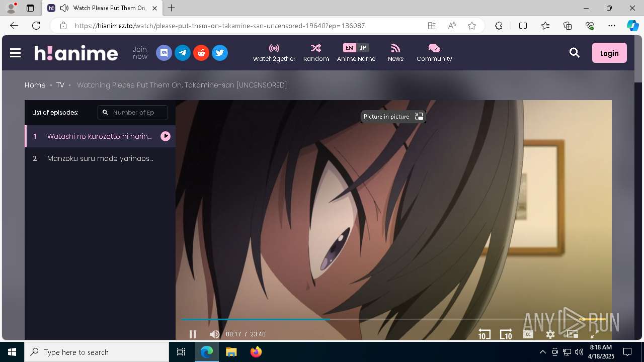Image resolution: width=644 pixels, height=362 pixels.
Task: Open the browser app-available icon in address bar
Action: coord(432,26)
